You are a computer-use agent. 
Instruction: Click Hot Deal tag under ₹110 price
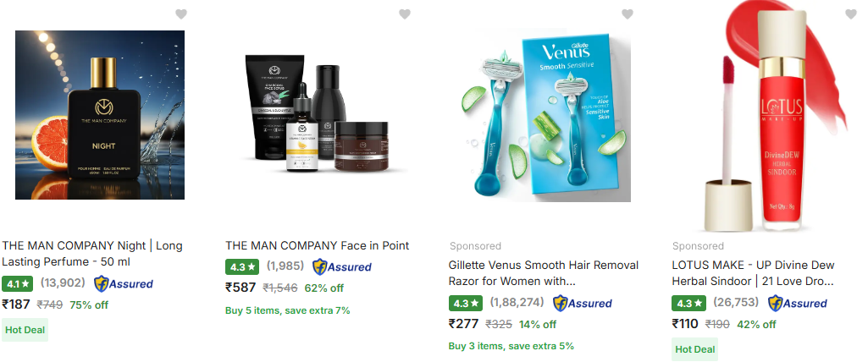[x=694, y=349]
